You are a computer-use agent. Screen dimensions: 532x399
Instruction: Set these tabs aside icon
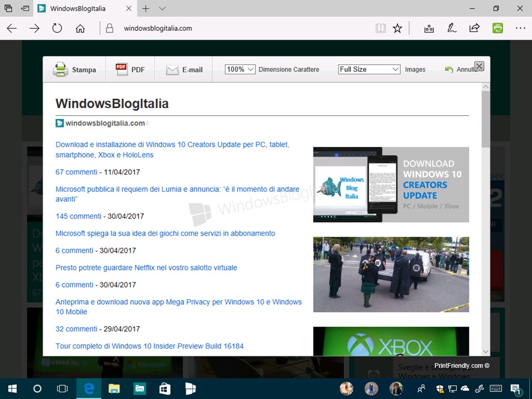click(25, 8)
